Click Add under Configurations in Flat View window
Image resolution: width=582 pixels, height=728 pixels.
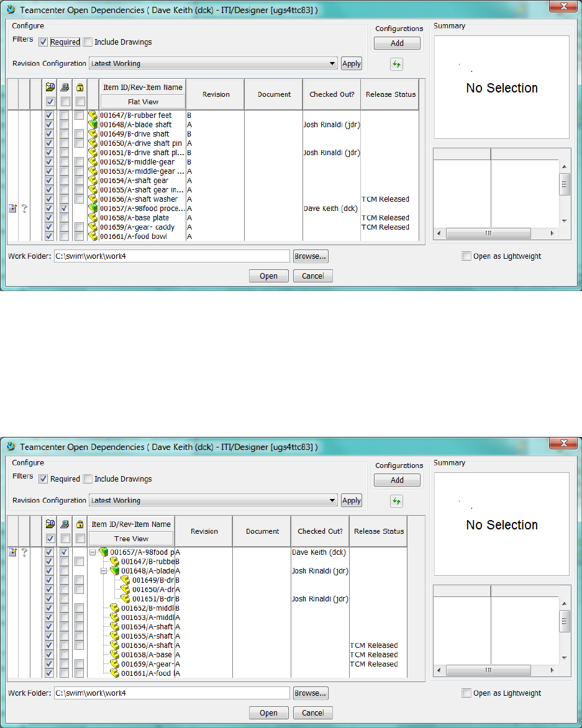(397, 43)
